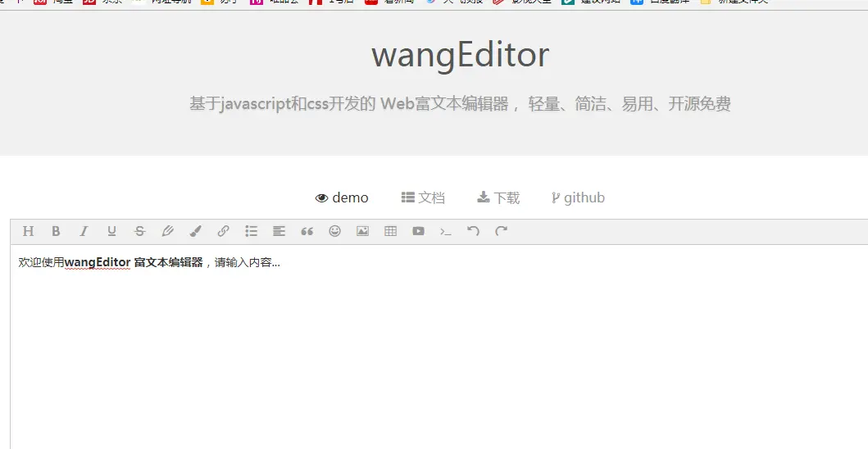The image size is (868, 449).
Task: Insert a hyperlink with the link icon
Action: 223,231
